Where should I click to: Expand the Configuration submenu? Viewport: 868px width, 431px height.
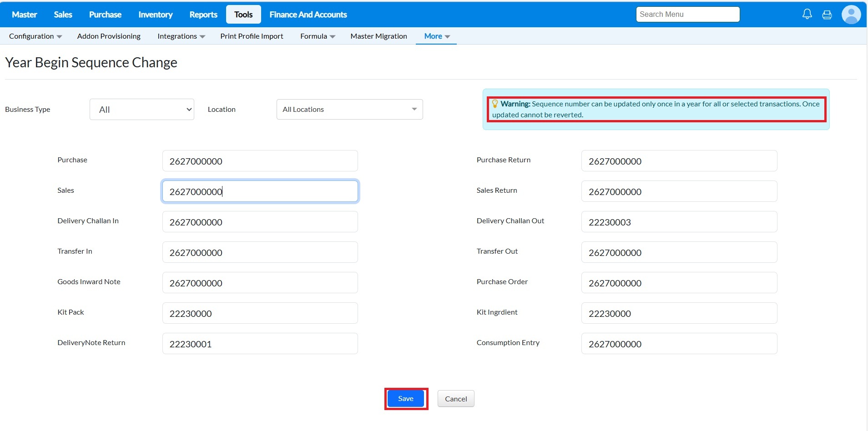click(x=35, y=36)
